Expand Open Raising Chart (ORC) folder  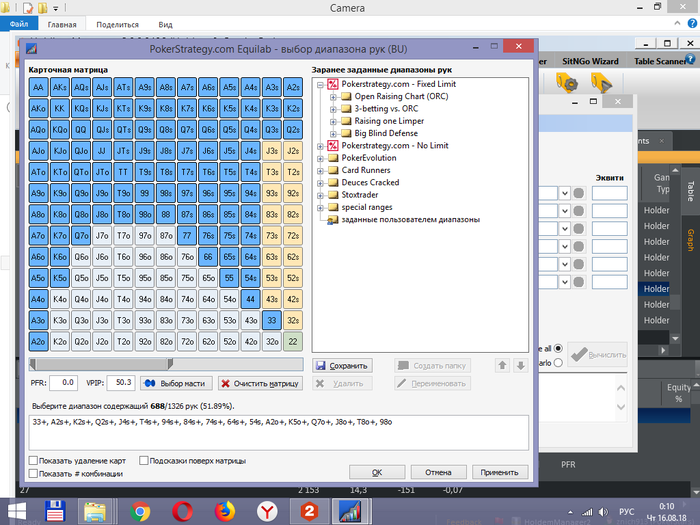[333, 97]
